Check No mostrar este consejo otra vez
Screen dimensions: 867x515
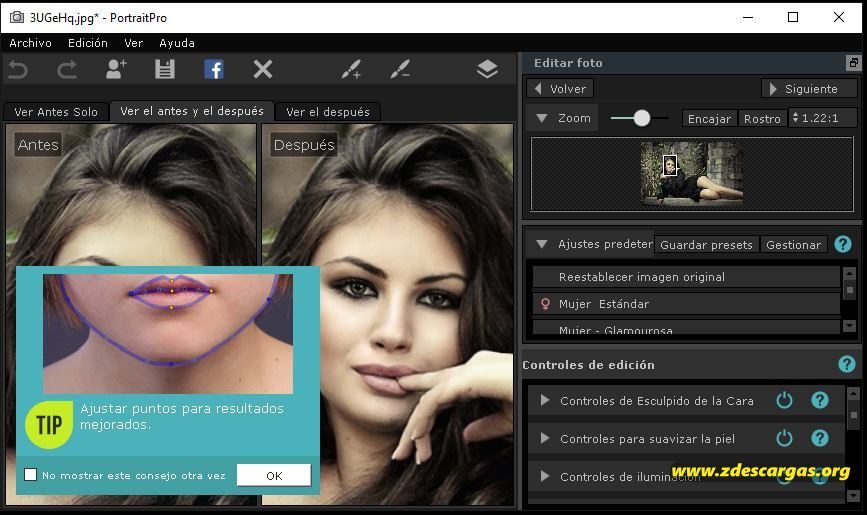[x=30, y=475]
